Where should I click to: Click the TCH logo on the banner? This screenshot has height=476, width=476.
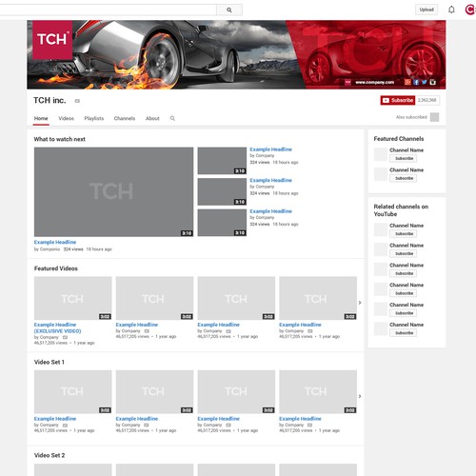52,40
